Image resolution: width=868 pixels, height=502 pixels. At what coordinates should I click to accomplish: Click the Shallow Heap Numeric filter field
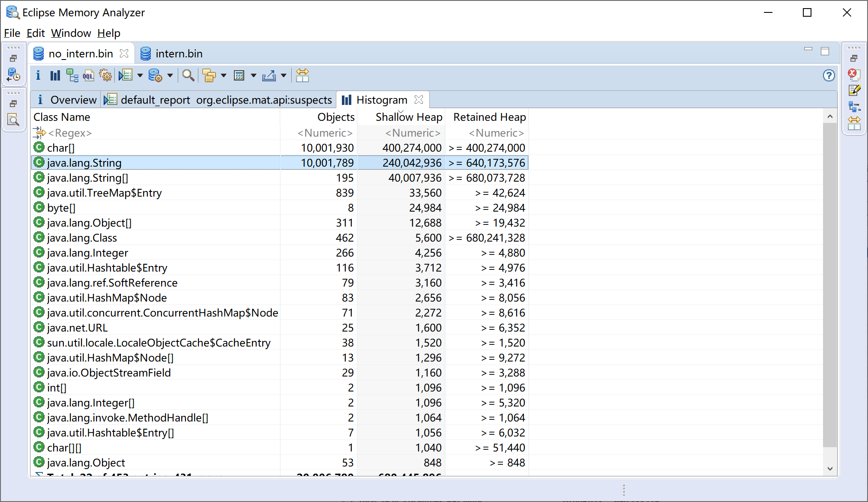pos(401,133)
